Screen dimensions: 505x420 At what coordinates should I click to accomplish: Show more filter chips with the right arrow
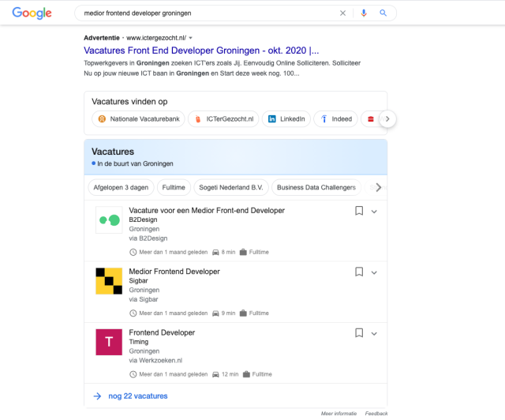[379, 187]
